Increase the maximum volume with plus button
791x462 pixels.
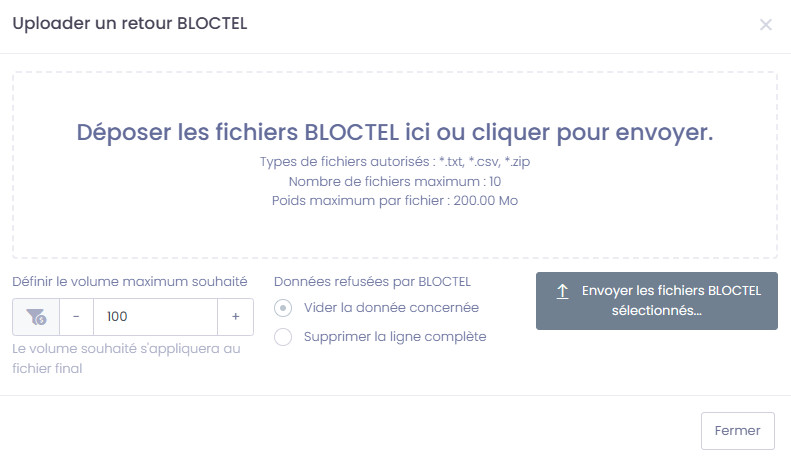[236, 317]
